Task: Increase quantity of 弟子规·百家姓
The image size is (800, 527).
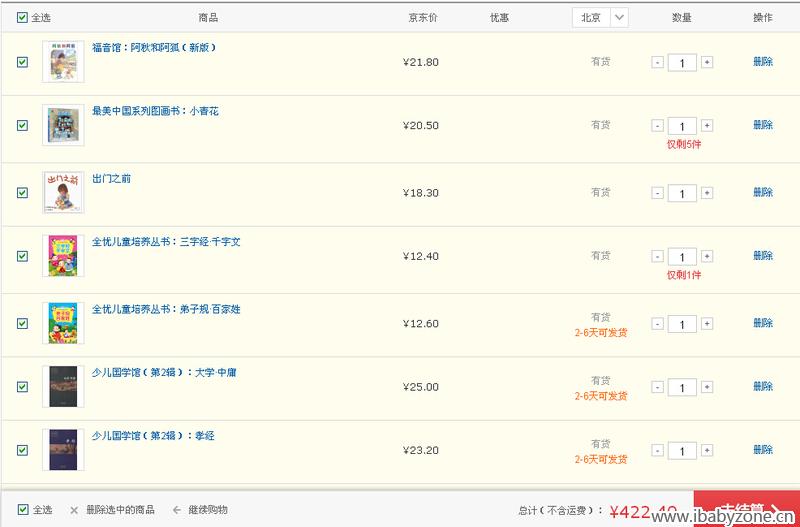Action: (x=707, y=323)
